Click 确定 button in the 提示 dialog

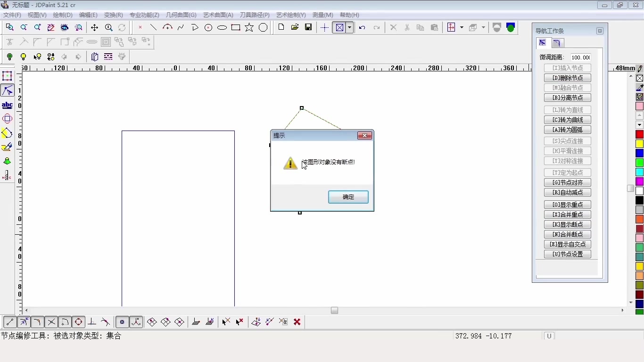tap(348, 197)
